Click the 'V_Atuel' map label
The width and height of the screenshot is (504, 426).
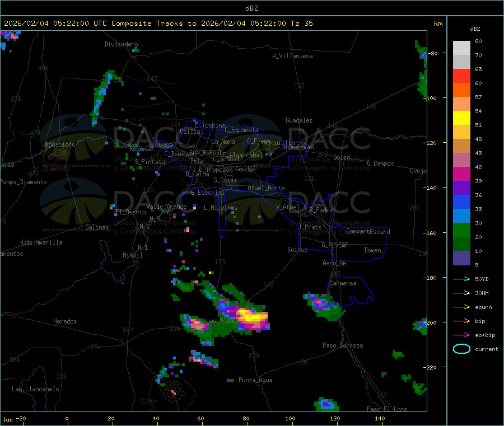coord(288,207)
